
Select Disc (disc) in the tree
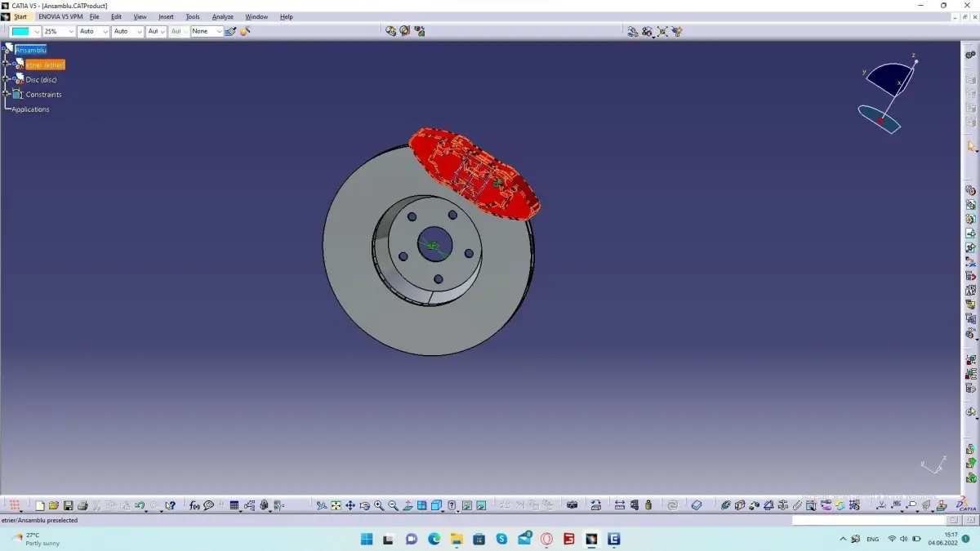(x=41, y=79)
